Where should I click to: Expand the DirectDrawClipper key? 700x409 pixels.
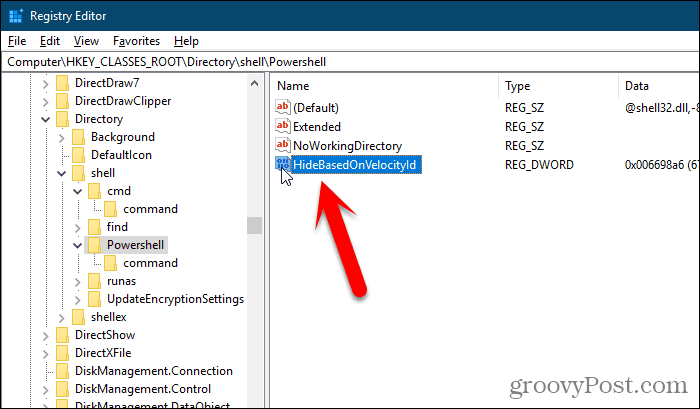coord(46,101)
